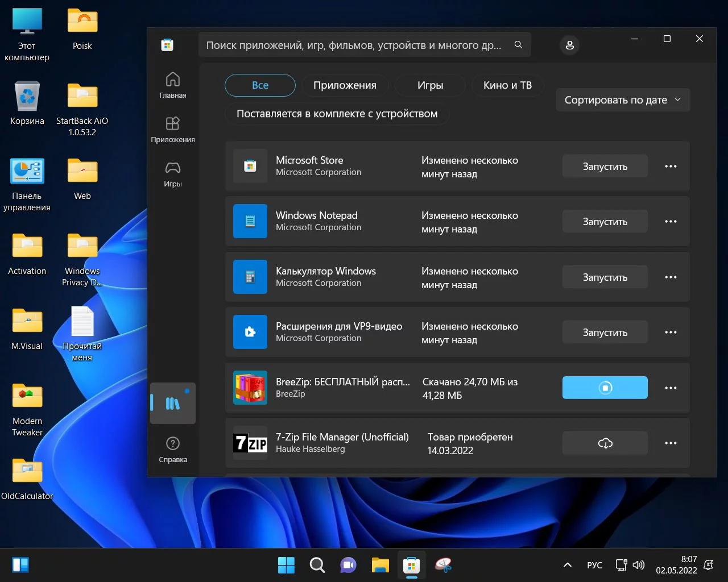Open the Library icon in Store sidebar
Viewport: 728px width, 582px height.
point(172,404)
